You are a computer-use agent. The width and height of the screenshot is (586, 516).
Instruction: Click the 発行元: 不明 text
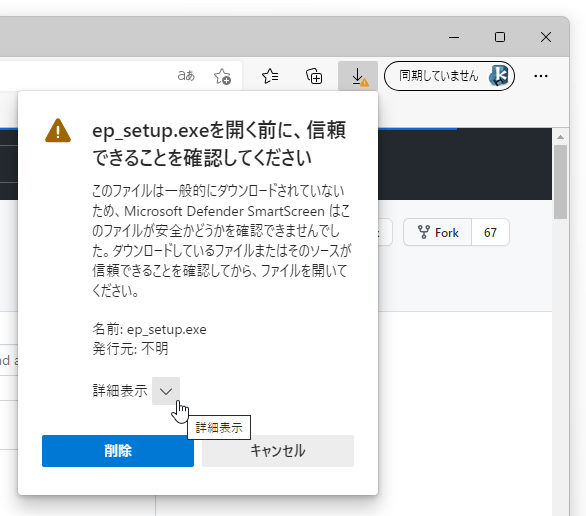tap(130, 349)
